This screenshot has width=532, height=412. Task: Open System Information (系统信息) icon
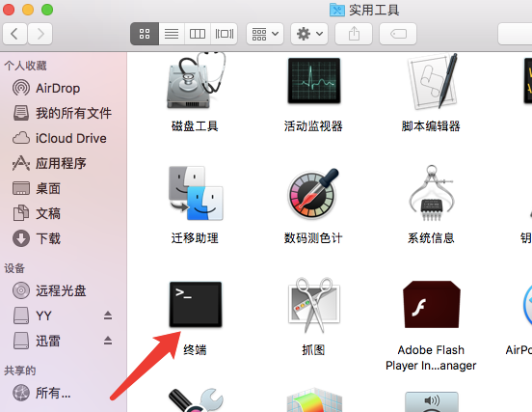pos(432,193)
